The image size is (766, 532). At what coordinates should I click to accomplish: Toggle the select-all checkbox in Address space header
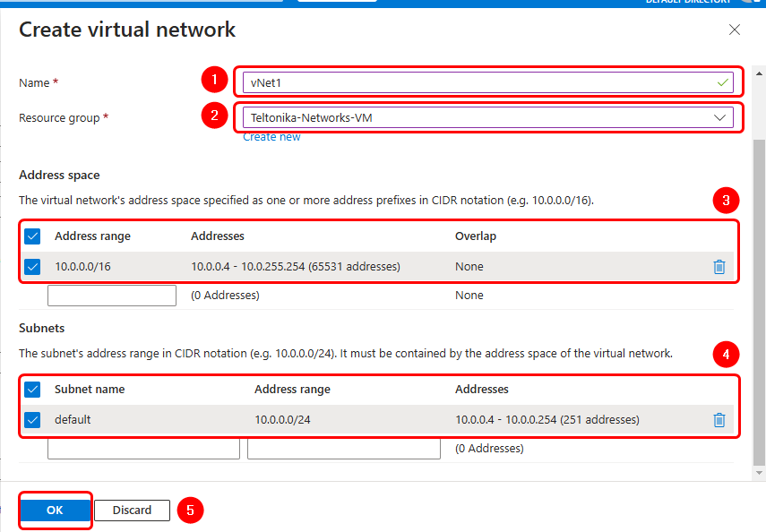[x=33, y=236]
